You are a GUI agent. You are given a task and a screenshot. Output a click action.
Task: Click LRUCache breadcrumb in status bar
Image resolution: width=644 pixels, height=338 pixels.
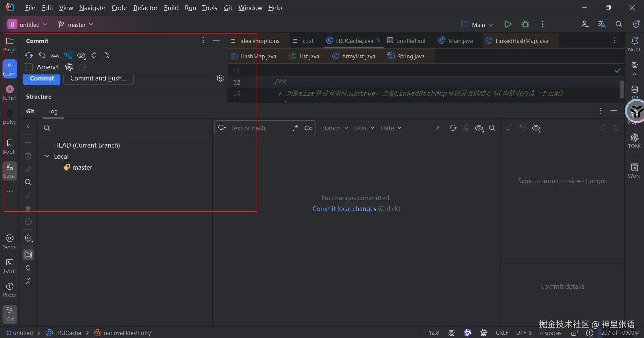coord(64,333)
